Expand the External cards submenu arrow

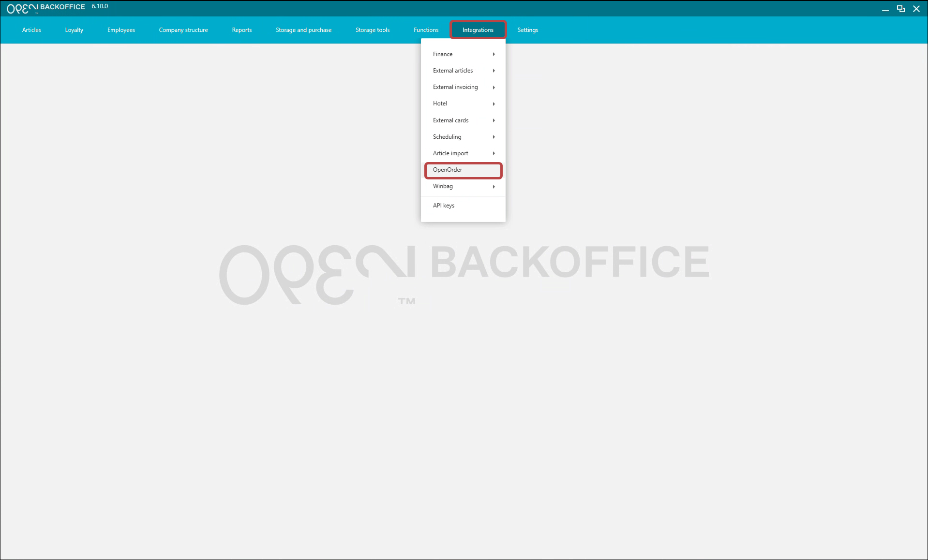tap(494, 120)
